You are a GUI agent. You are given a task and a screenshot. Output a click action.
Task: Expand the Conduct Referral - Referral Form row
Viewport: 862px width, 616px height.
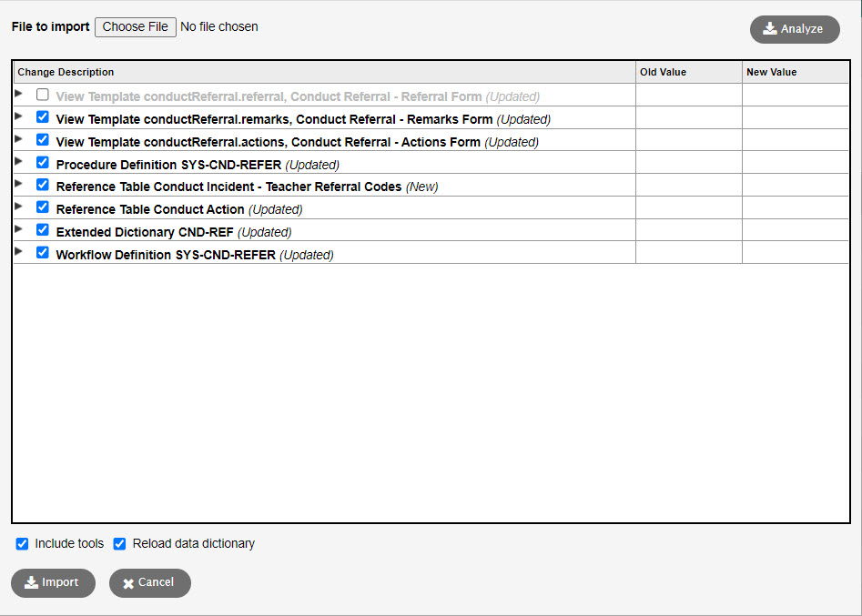click(x=19, y=94)
